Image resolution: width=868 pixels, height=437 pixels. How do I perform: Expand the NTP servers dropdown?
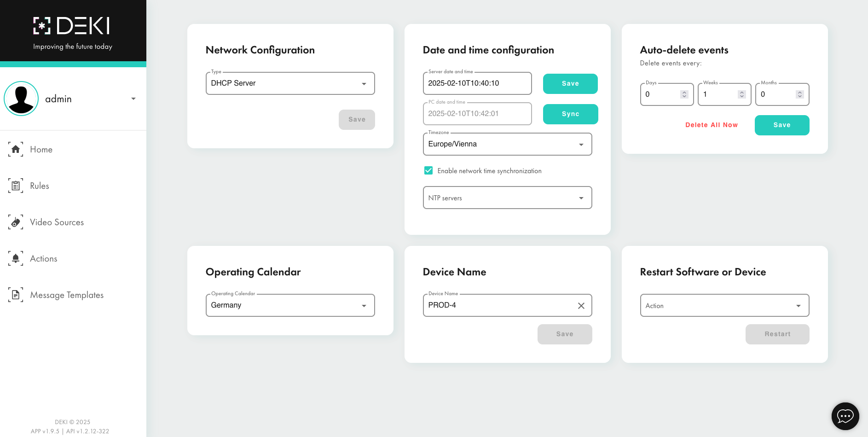[507, 198]
